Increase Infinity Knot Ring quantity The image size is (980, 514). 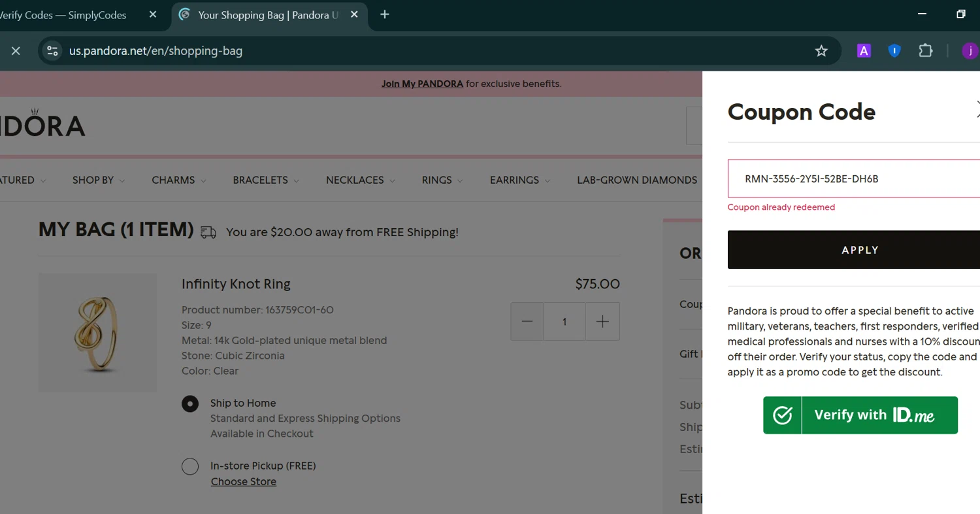tap(602, 321)
